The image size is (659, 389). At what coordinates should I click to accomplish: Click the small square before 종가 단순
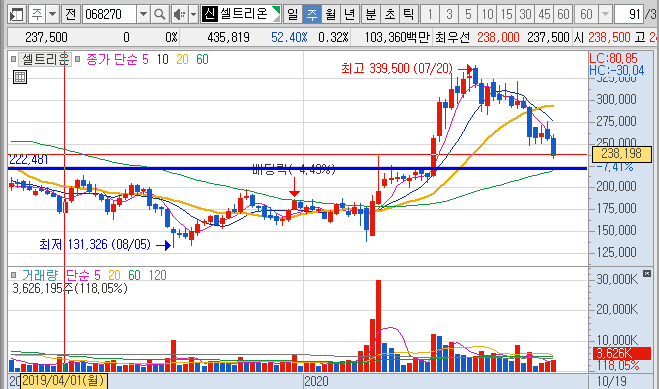pos(78,59)
